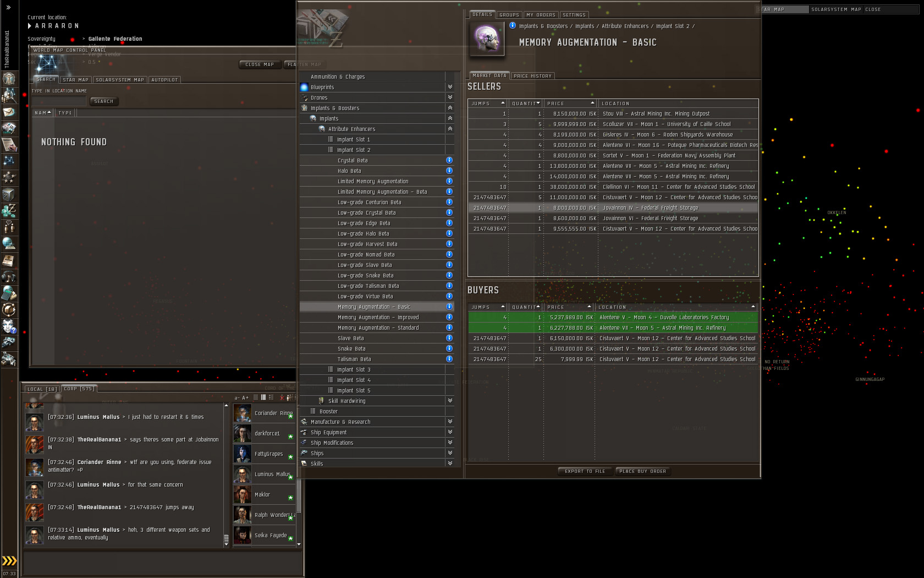This screenshot has width=924, height=578.
Task: Open the My Orders tab
Action: pos(541,15)
